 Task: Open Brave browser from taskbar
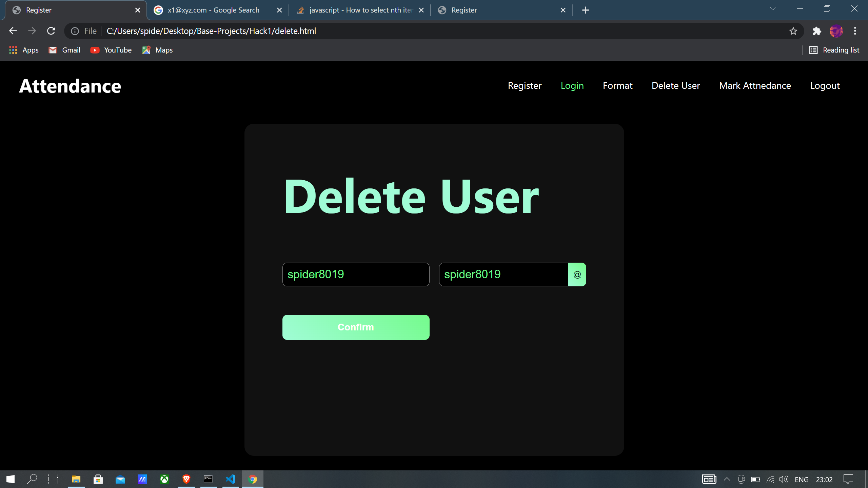[186, 479]
